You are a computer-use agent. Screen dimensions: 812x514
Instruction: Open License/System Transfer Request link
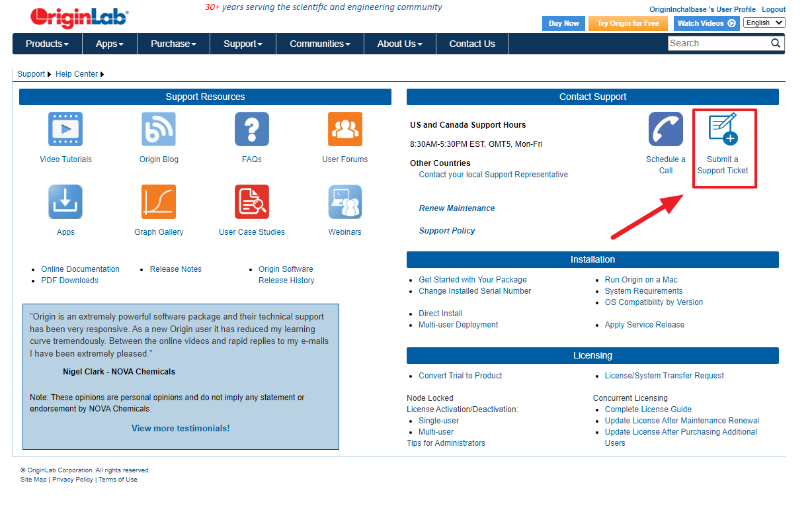(x=665, y=376)
